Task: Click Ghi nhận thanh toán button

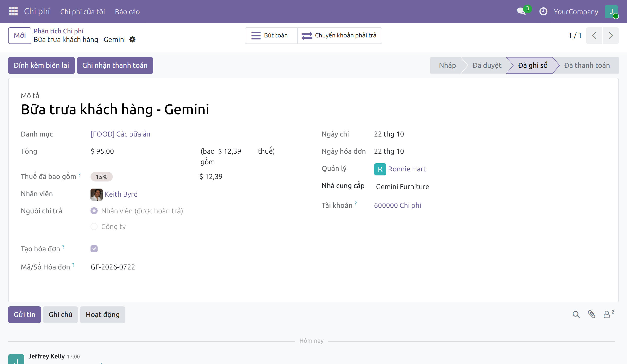Action: [x=115, y=65]
